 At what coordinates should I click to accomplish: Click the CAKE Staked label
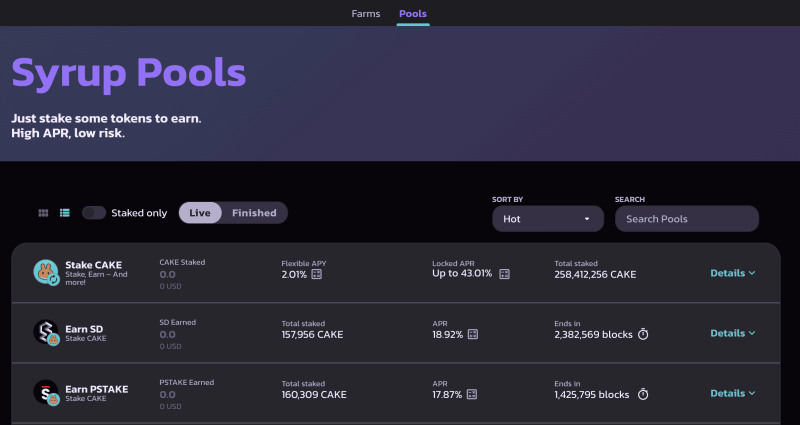tap(182, 262)
